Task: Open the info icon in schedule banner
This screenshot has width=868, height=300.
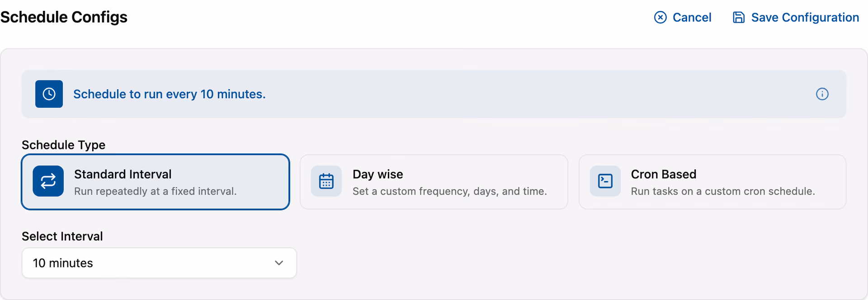Action: click(x=822, y=94)
